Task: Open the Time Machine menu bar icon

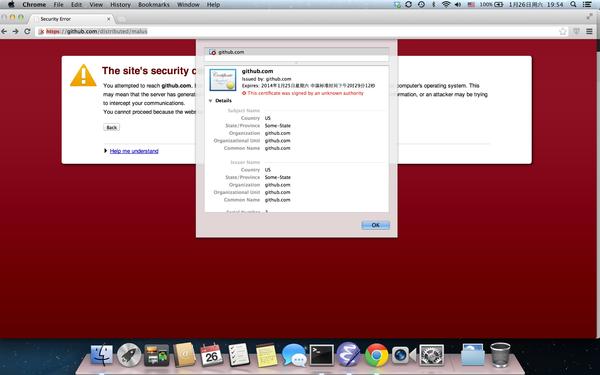Action: [421, 5]
